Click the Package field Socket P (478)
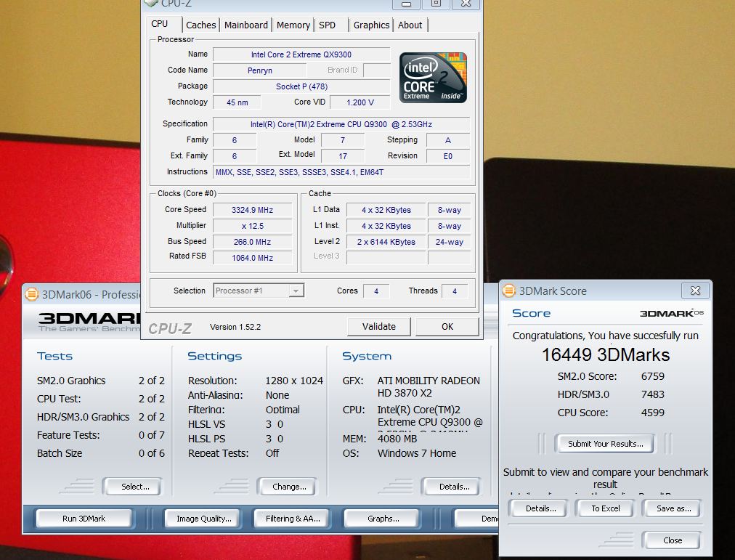This screenshot has width=735, height=560. tap(301, 86)
